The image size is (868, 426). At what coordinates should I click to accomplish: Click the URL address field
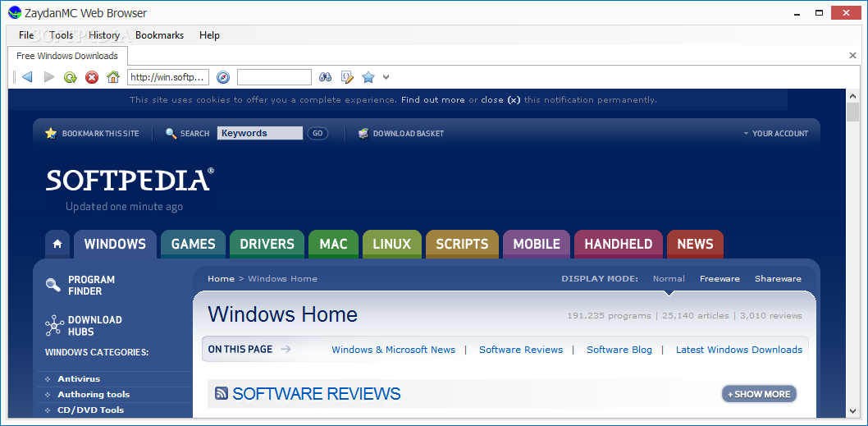168,77
